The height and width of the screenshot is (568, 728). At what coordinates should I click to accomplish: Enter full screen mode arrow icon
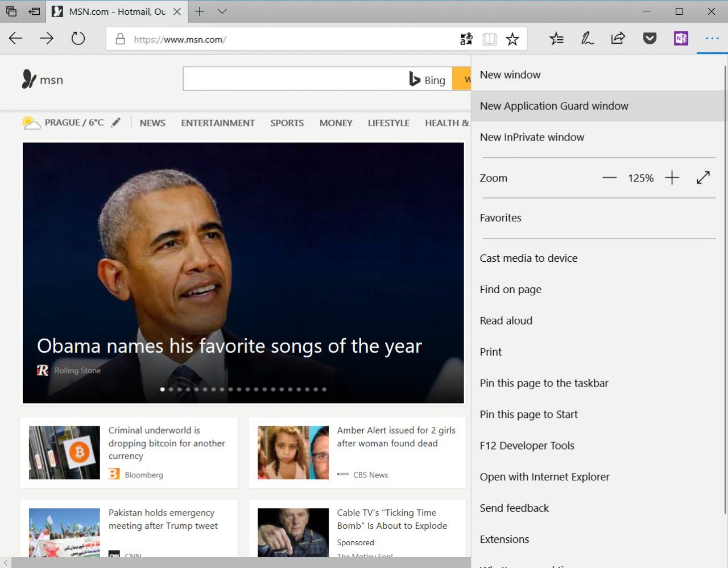704,178
